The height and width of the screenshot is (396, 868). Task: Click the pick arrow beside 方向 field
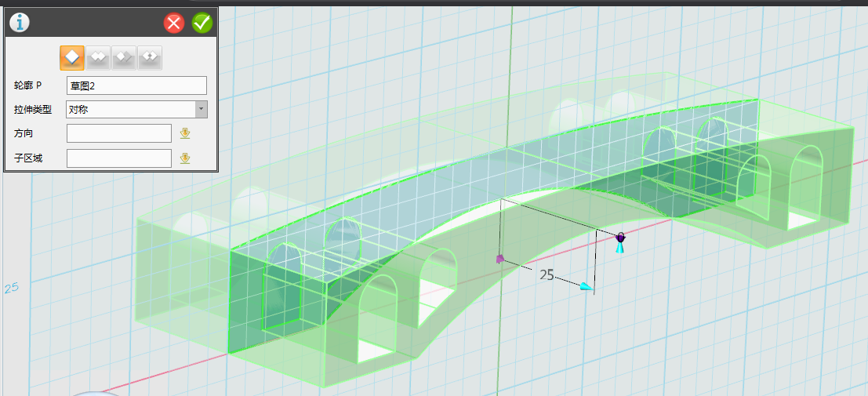click(185, 133)
